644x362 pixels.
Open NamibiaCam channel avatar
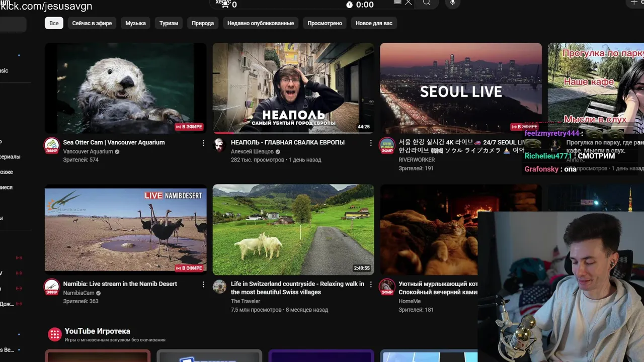point(52,287)
